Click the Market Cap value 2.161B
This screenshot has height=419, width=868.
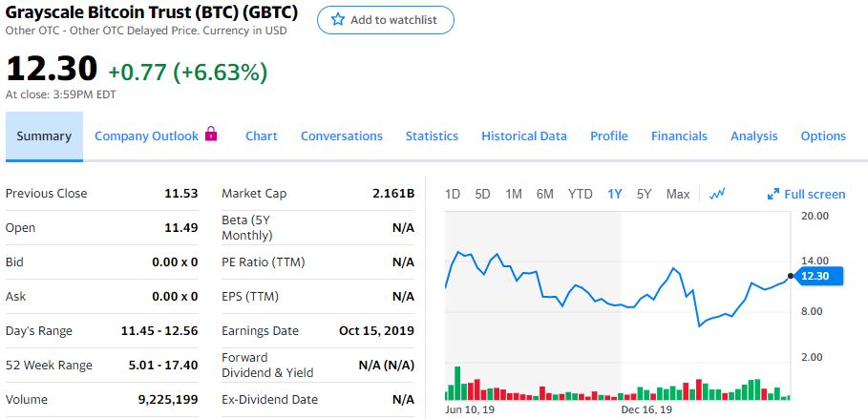[x=393, y=193]
